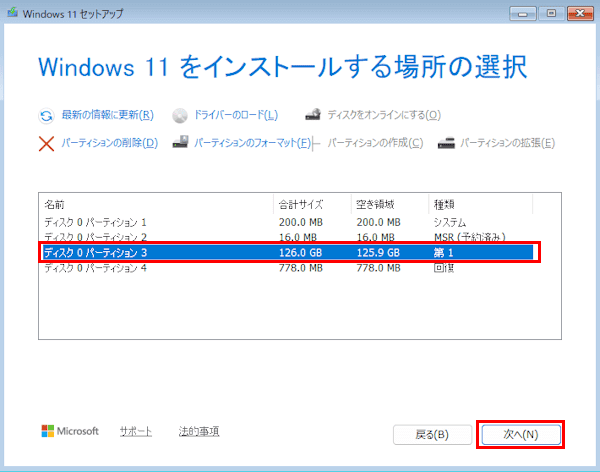
Task: Click the extend partition drive icon
Action: click(x=446, y=143)
